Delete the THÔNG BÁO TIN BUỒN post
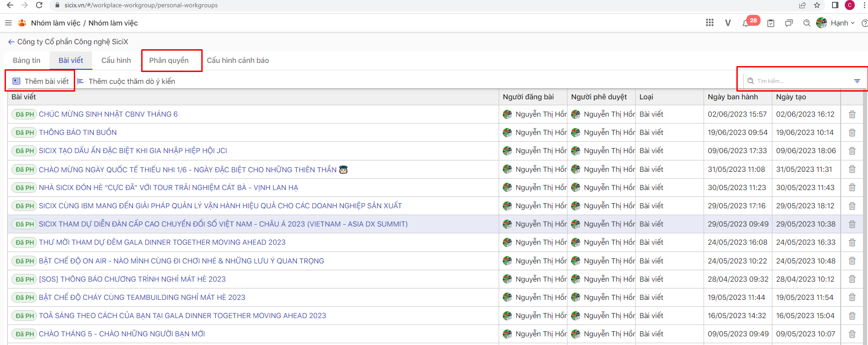The width and height of the screenshot is (868, 345). click(x=852, y=133)
